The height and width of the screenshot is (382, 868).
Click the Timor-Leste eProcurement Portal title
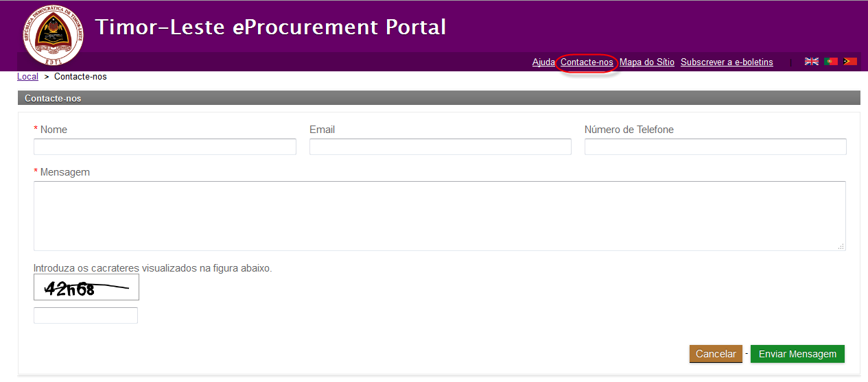270,27
